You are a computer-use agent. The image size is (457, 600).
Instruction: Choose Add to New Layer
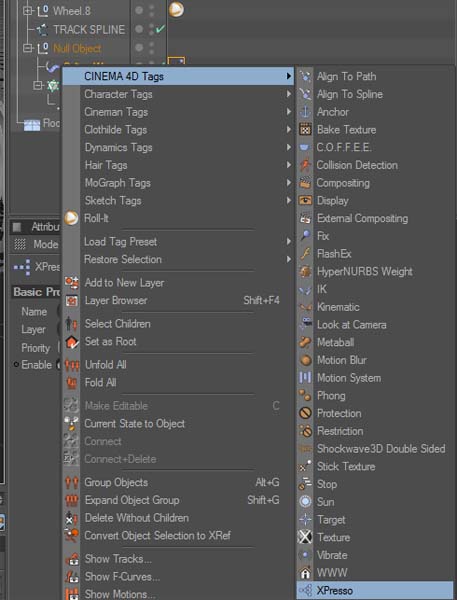tap(178, 282)
